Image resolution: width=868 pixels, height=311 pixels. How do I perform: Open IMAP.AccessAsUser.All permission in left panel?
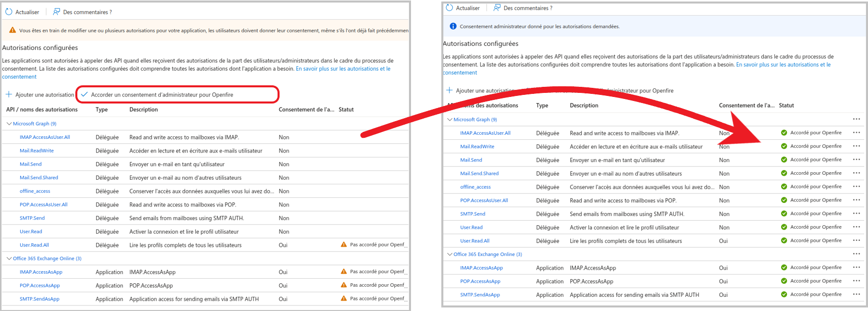coord(45,137)
